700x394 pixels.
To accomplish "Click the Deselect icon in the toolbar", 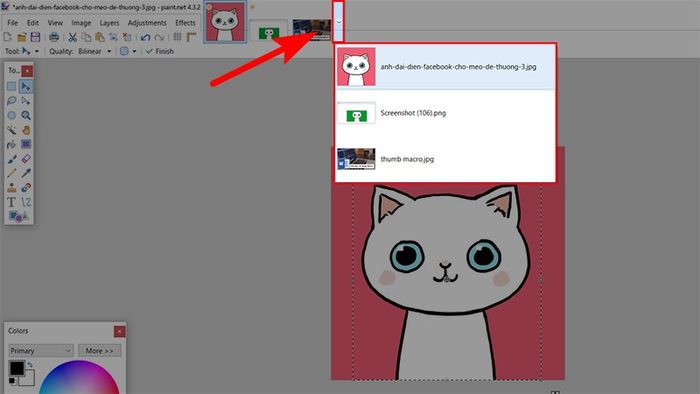I will pos(127,37).
